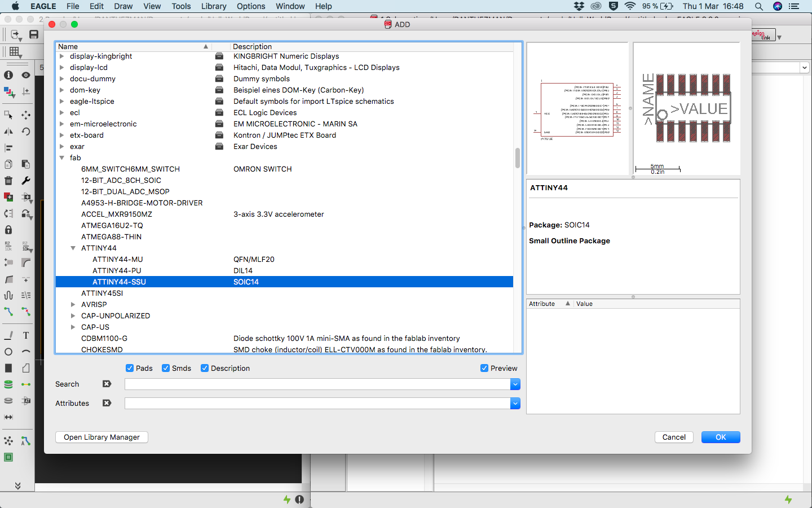Uncheck the Description checkbox
This screenshot has width=812, height=508.
point(205,368)
